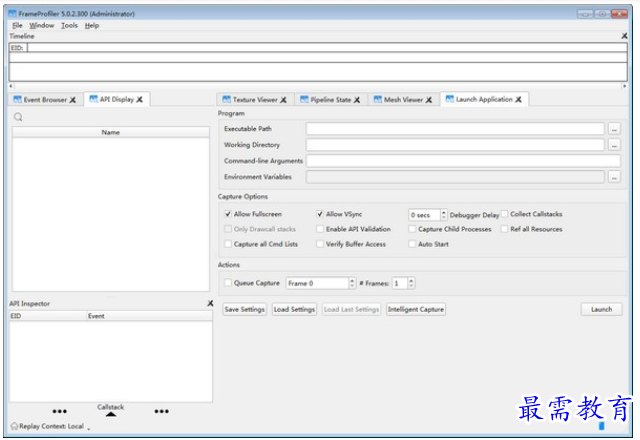Toggle the Allow VSync checkbox

pyautogui.click(x=320, y=214)
